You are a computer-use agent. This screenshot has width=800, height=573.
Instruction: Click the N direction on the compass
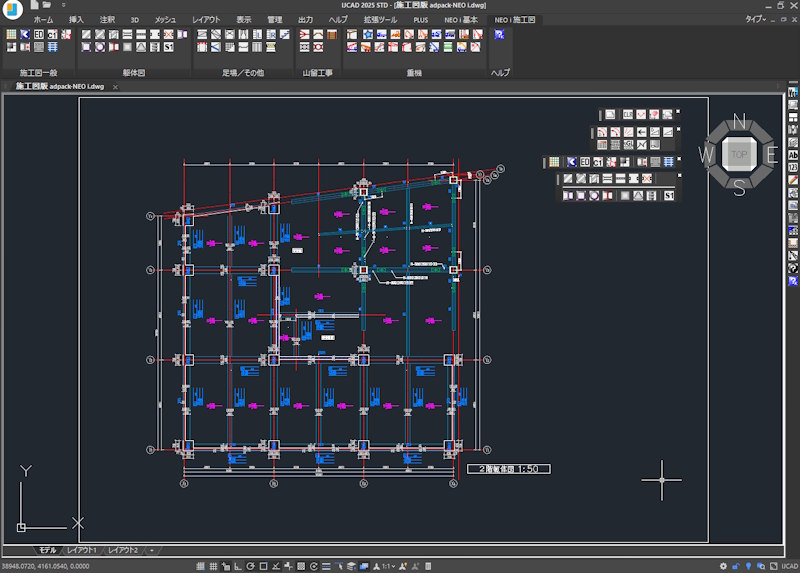739,121
